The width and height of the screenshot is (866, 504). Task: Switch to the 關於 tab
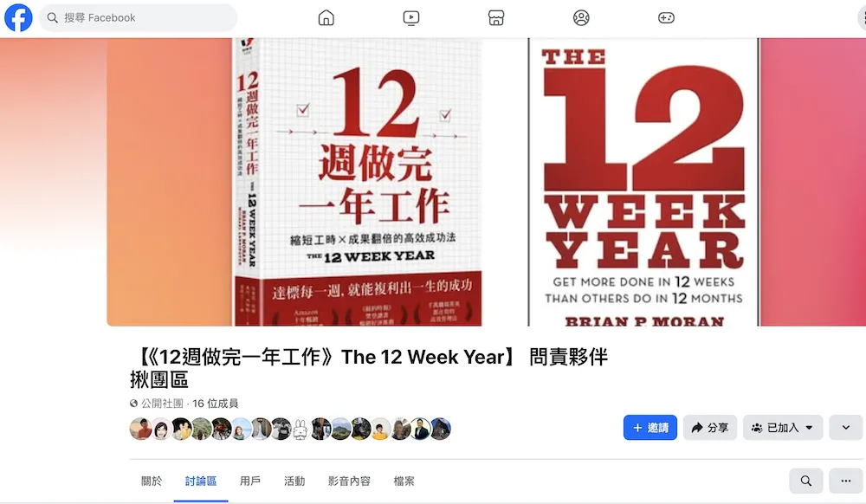(152, 481)
